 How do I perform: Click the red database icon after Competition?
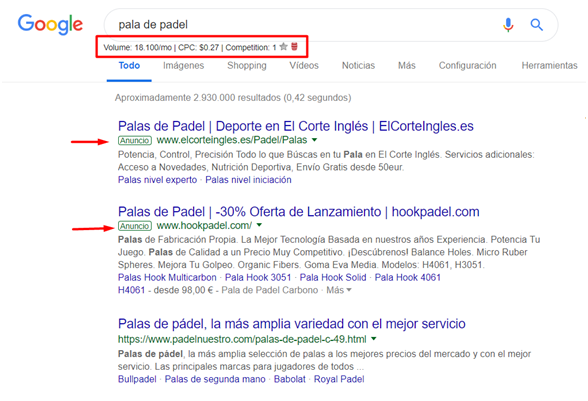tap(294, 47)
